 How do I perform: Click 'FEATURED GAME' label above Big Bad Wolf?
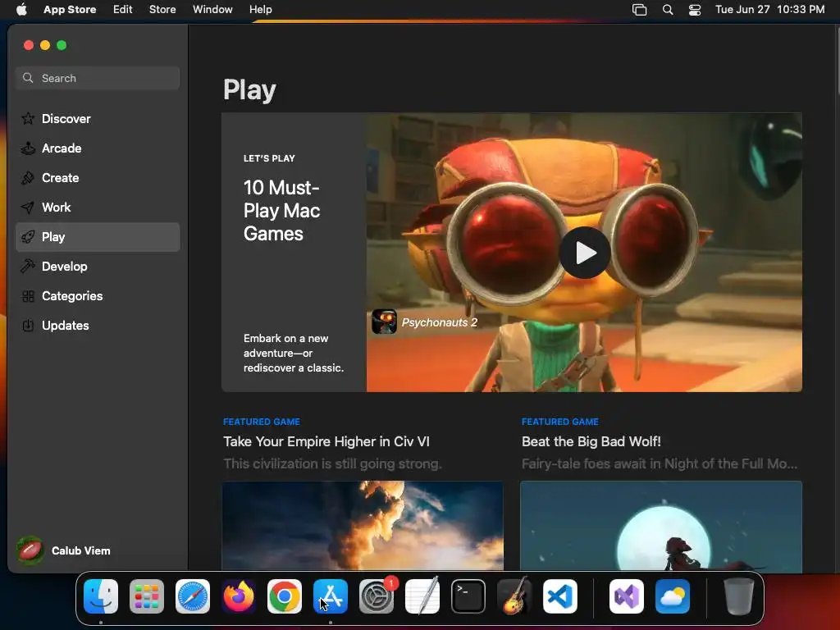click(x=560, y=422)
